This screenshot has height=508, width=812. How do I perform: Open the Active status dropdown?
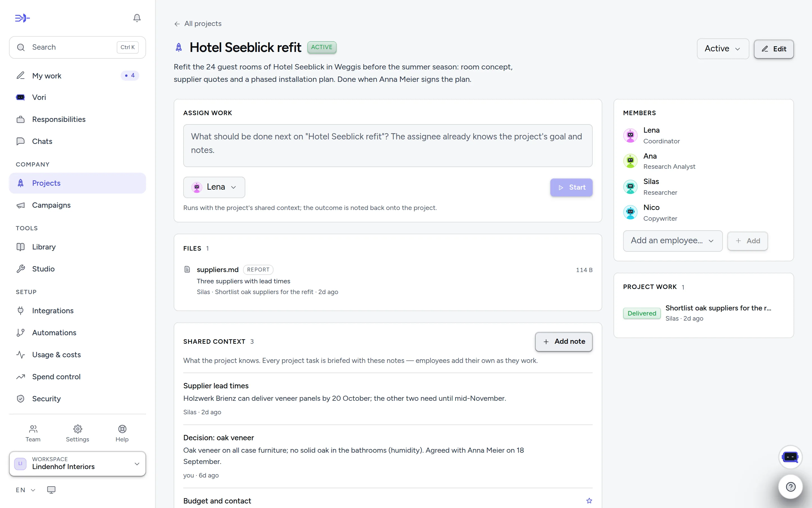pyautogui.click(x=723, y=49)
